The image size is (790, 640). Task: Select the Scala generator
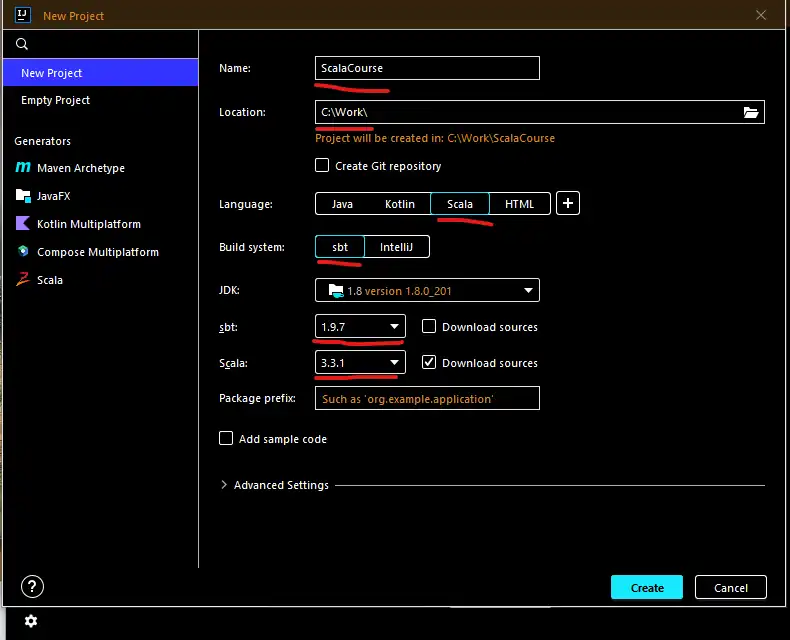pos(49,280)
